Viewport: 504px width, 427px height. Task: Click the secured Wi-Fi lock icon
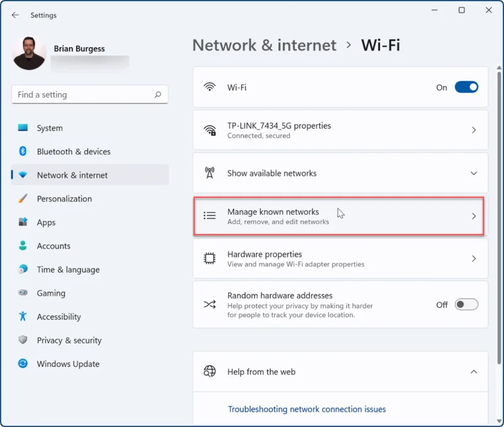(210, 130)
